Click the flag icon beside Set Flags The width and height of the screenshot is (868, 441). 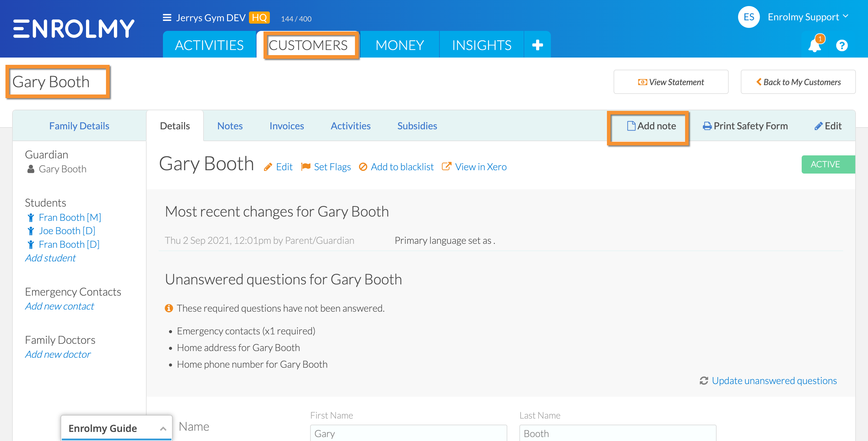point(306,166)
